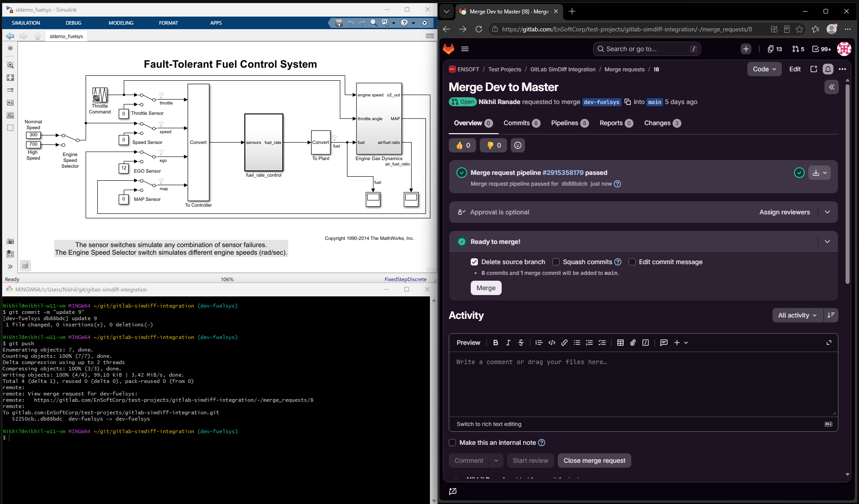
Task: Fit the diagram to view in Simulink
Action: (x=10, y=78)
